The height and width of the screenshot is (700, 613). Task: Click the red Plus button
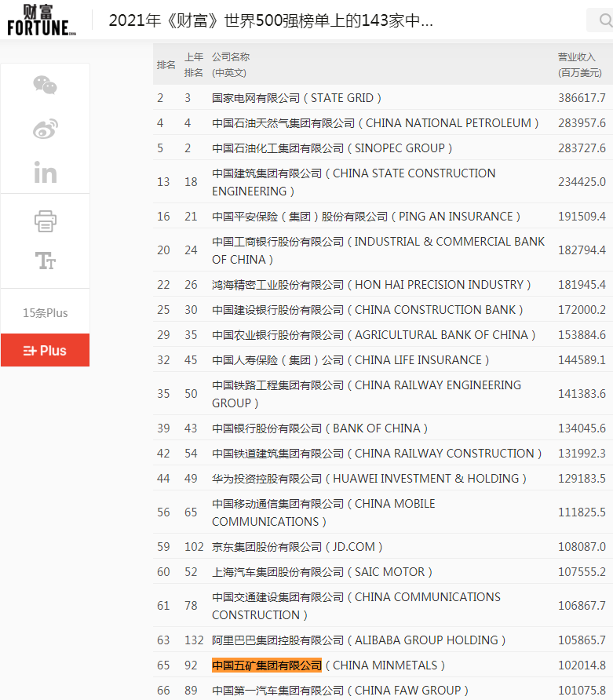coord(45,350)
